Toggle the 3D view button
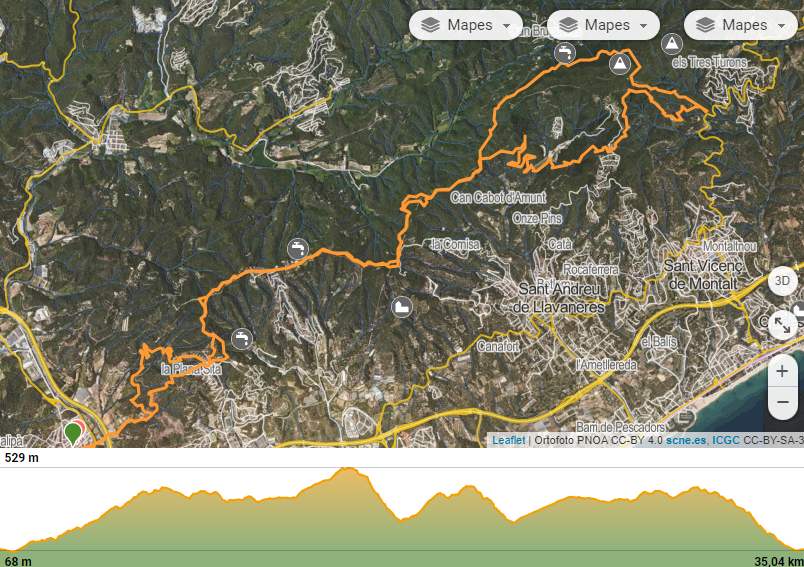Screen dimensions: 804x567 click(x=782, y=281)
